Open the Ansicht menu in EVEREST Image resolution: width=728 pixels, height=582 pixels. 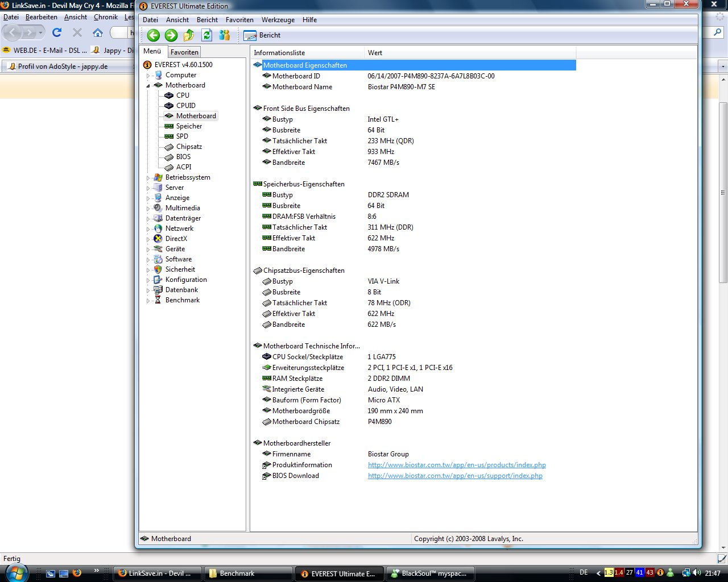tap(177, 20)
